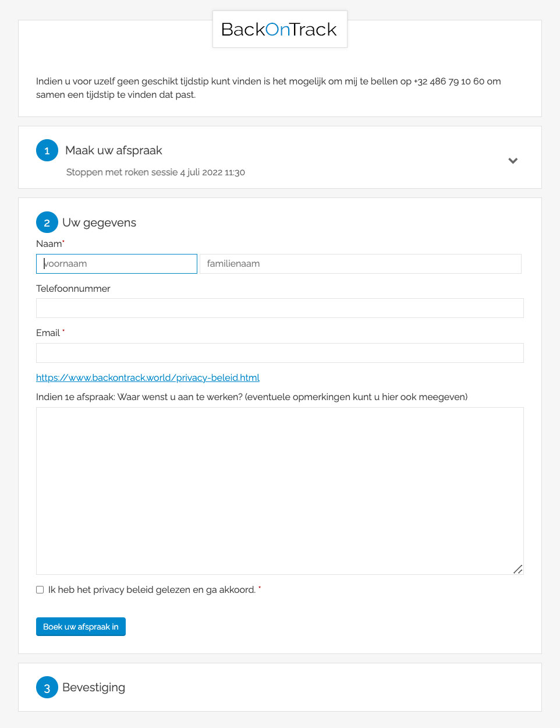Expand the Maak uw afspraak chevron
560x728 pixels.
tap(513, 161)
